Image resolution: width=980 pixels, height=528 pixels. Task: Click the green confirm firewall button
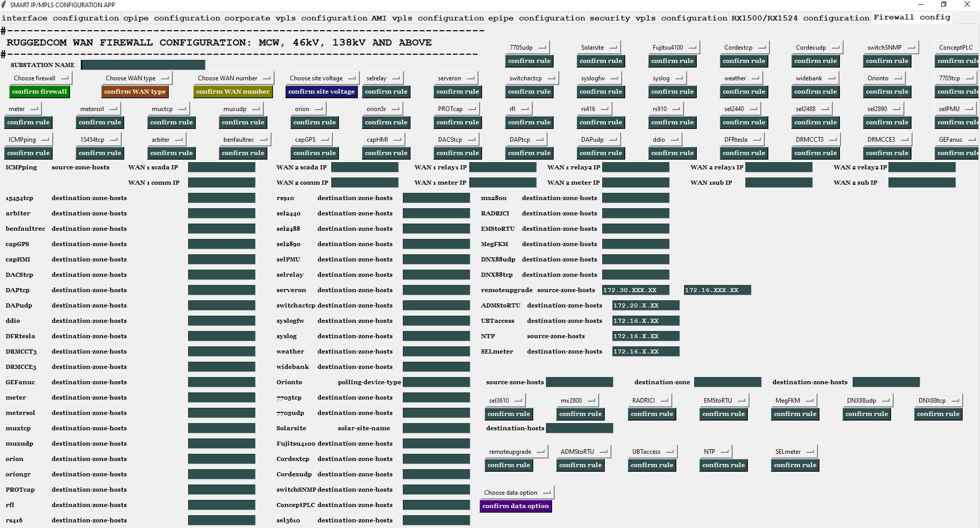tap(39, 92)
